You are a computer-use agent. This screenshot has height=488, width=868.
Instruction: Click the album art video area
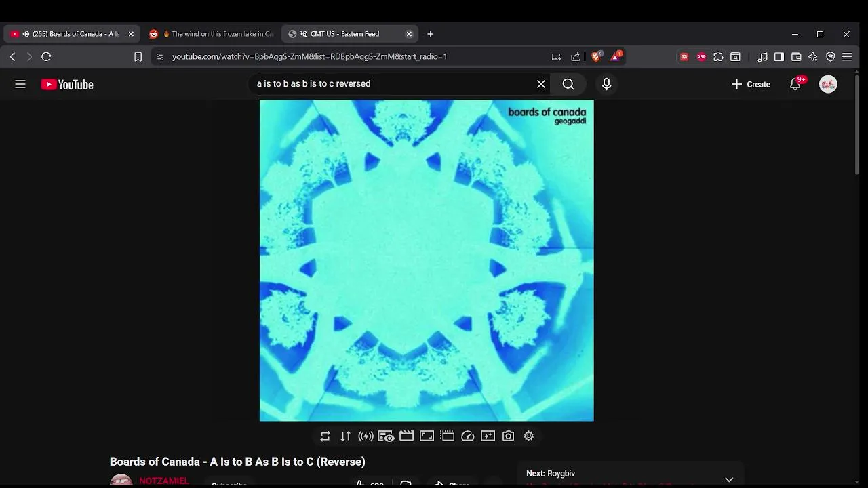click(427, 260)
